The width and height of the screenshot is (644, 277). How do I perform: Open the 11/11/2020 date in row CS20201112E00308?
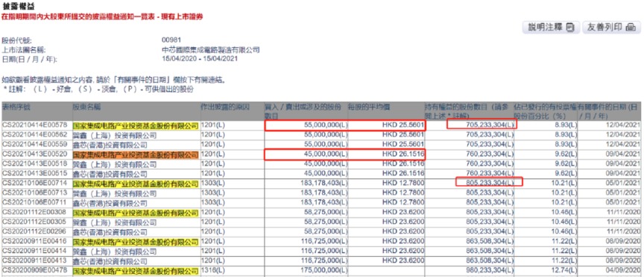tap(624, 213)
